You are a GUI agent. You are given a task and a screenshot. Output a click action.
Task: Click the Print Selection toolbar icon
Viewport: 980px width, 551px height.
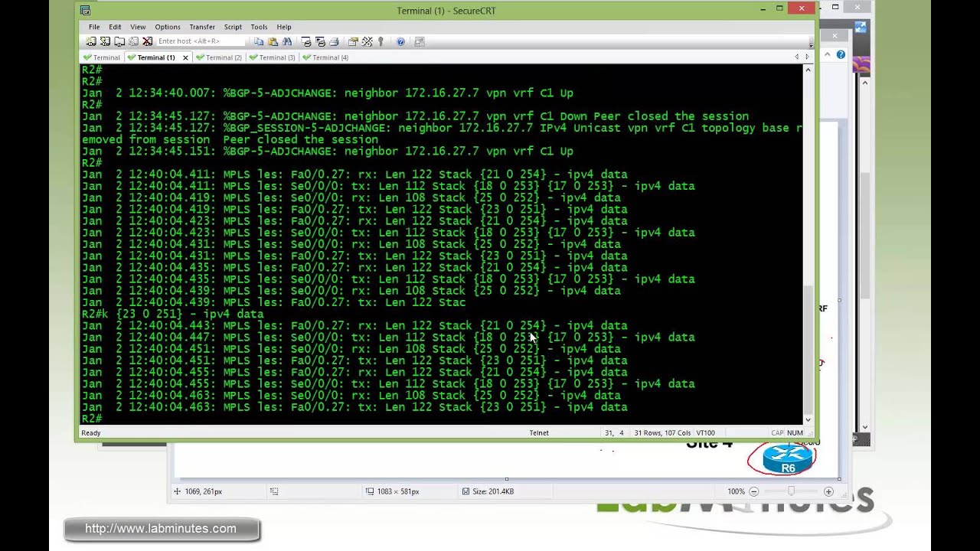point(320,41)
